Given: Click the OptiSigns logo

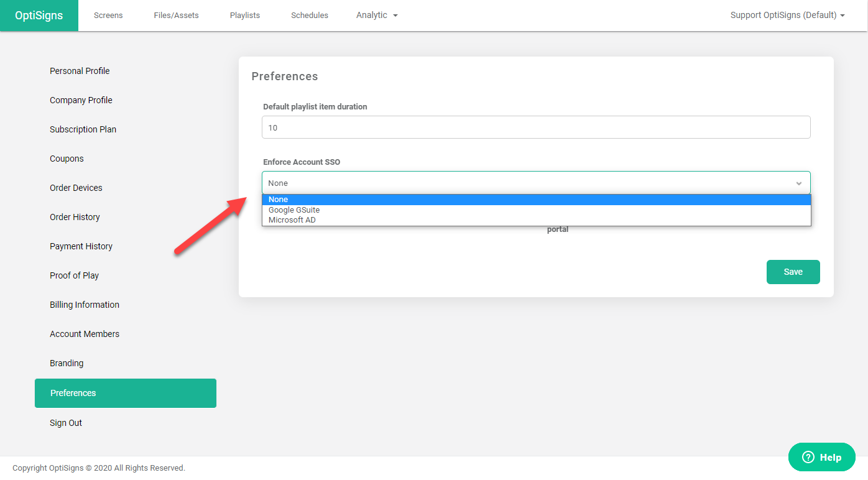Looking at the screenshot, I should [x=39, y=16].
